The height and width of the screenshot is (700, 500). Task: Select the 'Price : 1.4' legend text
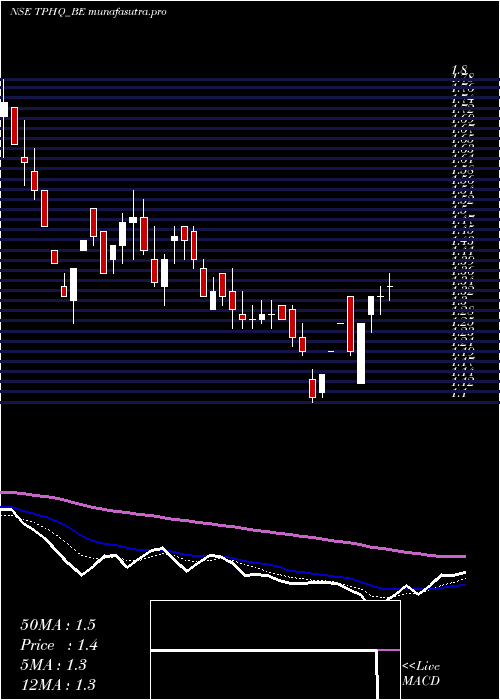pos(59,645)
